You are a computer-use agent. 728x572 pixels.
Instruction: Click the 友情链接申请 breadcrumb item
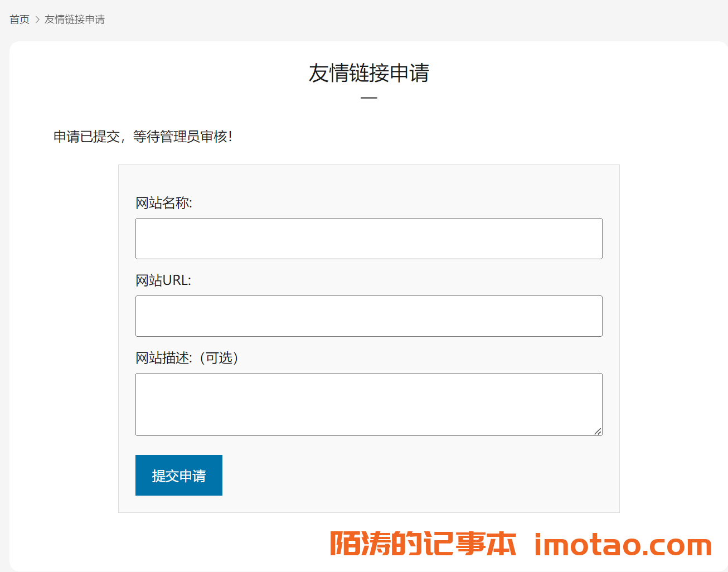pyautogui.click(x=75, y=20)
